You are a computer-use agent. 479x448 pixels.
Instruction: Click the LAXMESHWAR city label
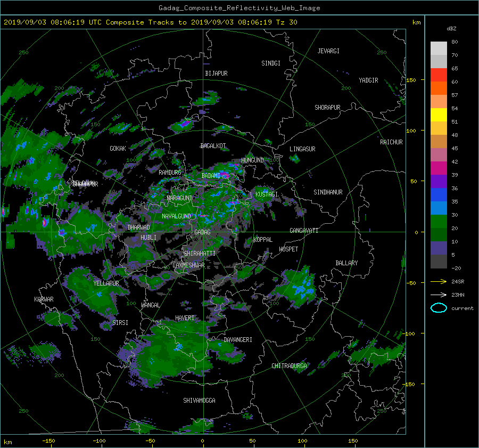188,265
